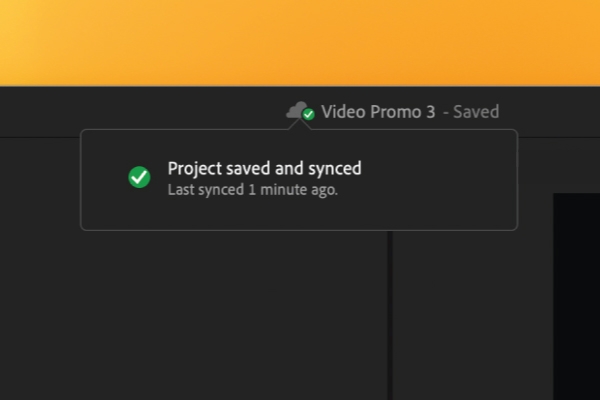
Task: Click the "Project saved and synced" heading
Action: [x=264, y=168]
